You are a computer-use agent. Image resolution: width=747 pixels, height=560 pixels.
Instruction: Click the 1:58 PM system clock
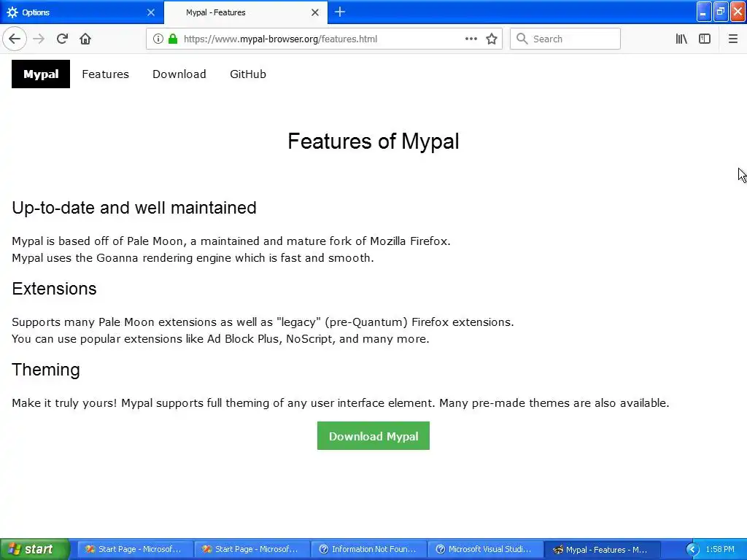720,549
